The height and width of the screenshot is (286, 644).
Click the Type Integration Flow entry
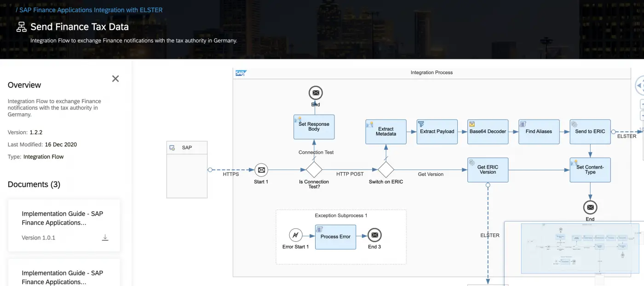36,157
